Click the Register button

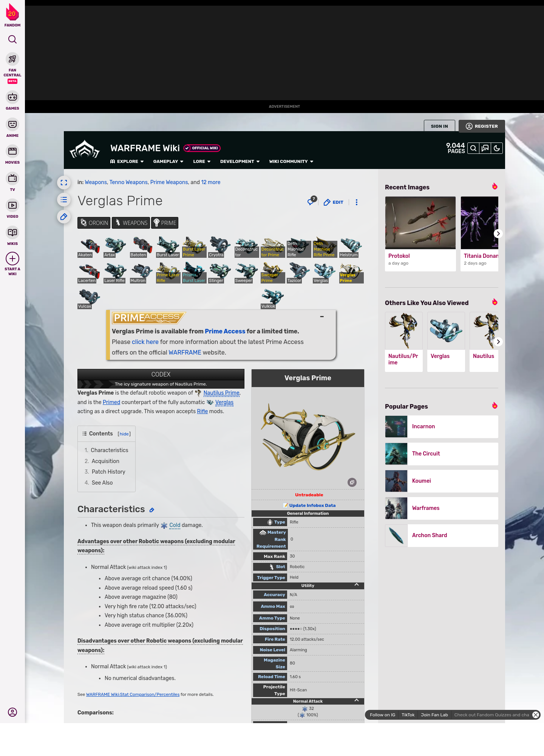[x=482, y=126]
